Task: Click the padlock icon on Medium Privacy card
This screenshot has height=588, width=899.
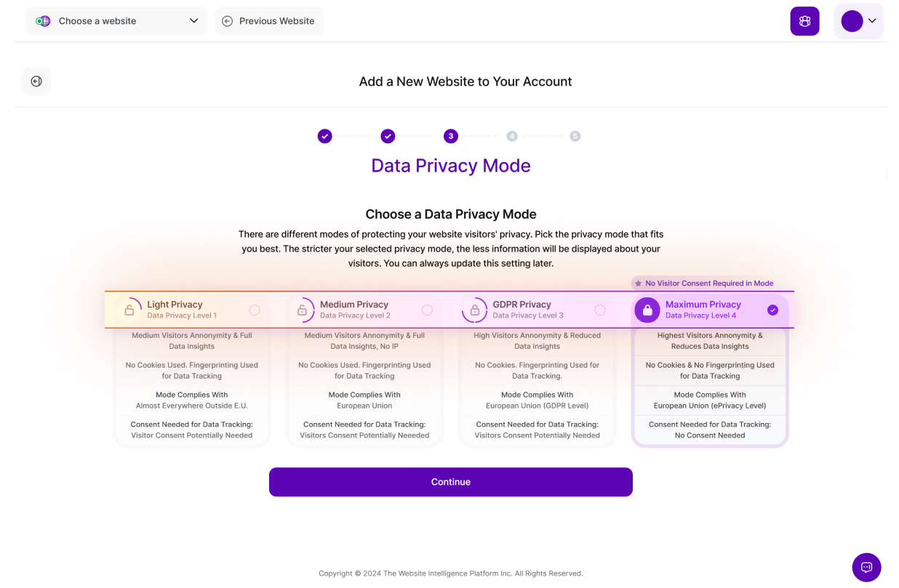Action: coord(303,310)
